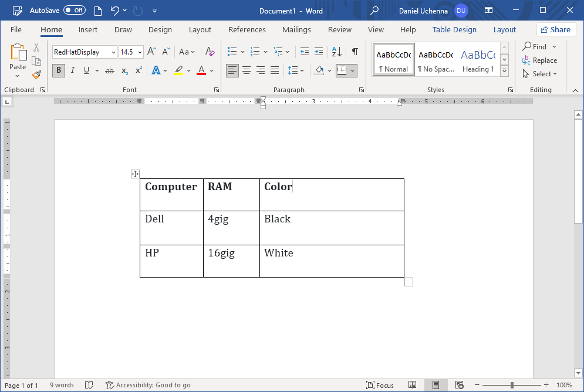
Task: Open the References tab
Action: 247,30
